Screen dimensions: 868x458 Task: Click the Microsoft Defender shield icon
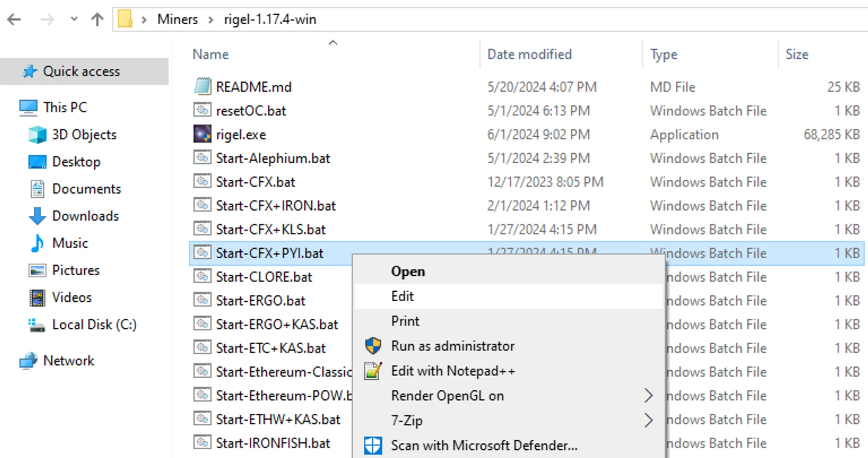[x=373, y=445]
